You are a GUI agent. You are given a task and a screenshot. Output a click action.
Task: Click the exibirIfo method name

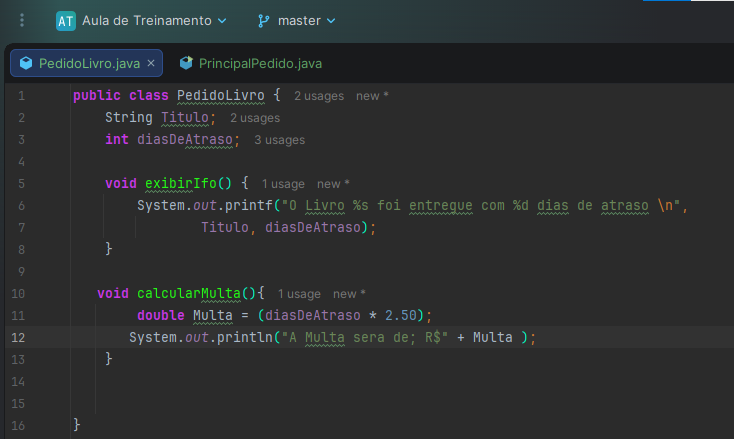pos(181,183)
